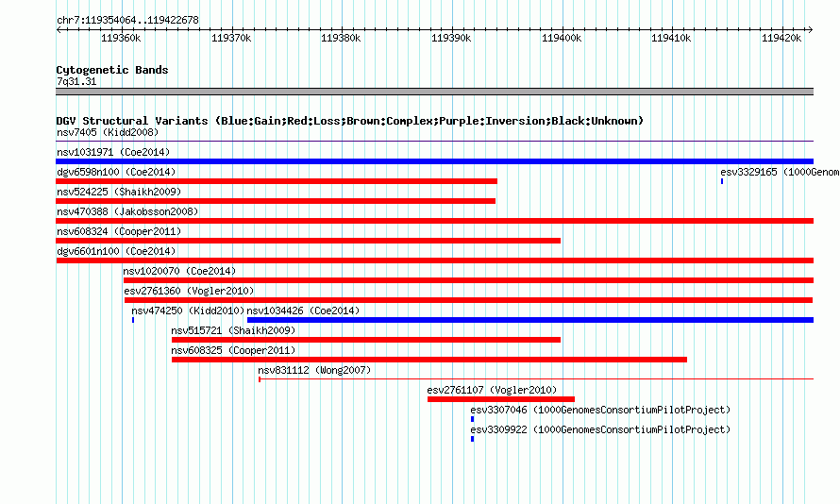Image resolution: width=840 pixels, height=504 pixels.
Task: Click the Cytogenetic Bands track title
Action: point(112,70)
